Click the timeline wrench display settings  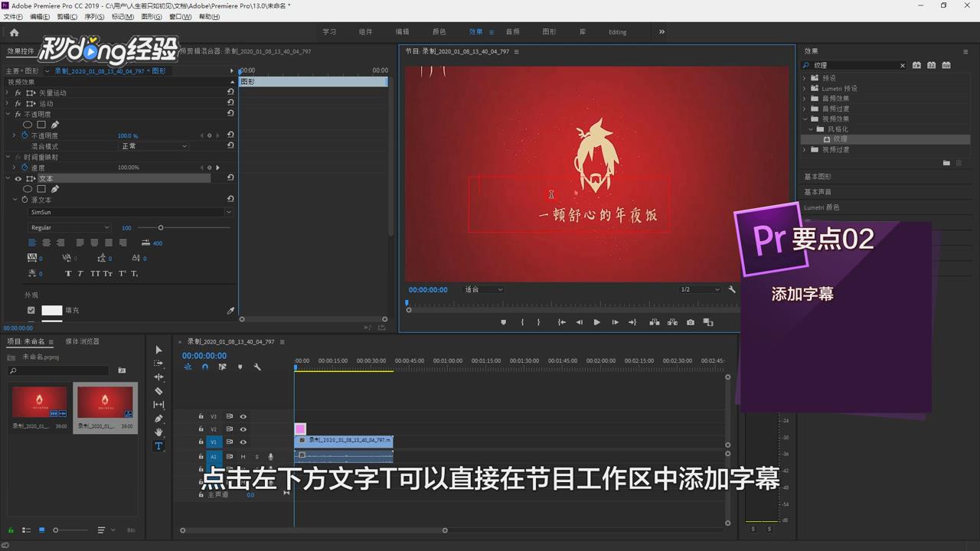tap(257, 367)
